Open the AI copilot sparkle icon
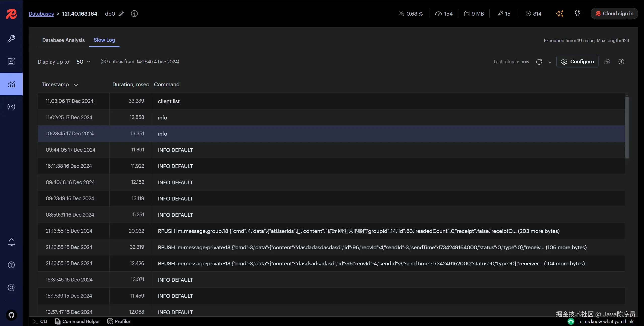644x326 pixels. click(x=559, y=14)
